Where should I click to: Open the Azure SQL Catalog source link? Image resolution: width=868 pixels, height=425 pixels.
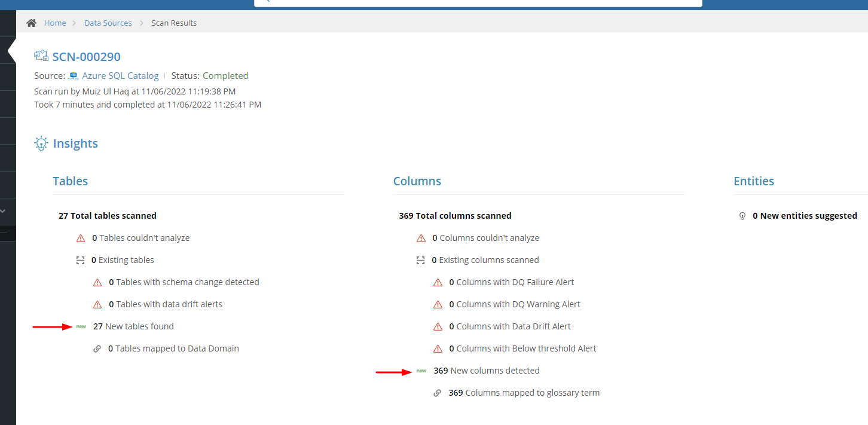tap(120, 75)
